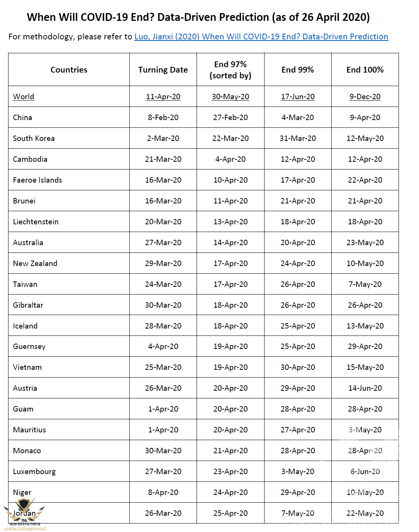Select the Liechtenstein row name
This screenshot has height=532, width=419.
pos(36,222)
